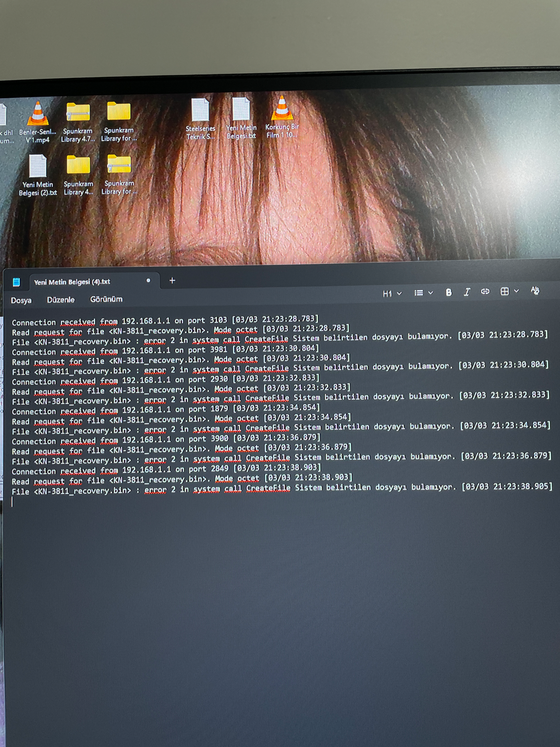Screen dimensions: 560x747
Task: Click the line with port 1879
Action: pos(166,409)
